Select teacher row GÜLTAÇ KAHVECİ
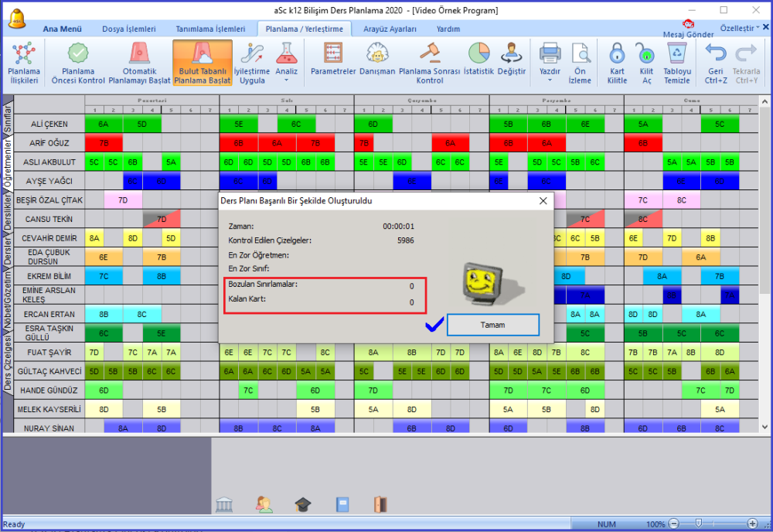Viewport: 773px width, 532px height. click(49, 371)
